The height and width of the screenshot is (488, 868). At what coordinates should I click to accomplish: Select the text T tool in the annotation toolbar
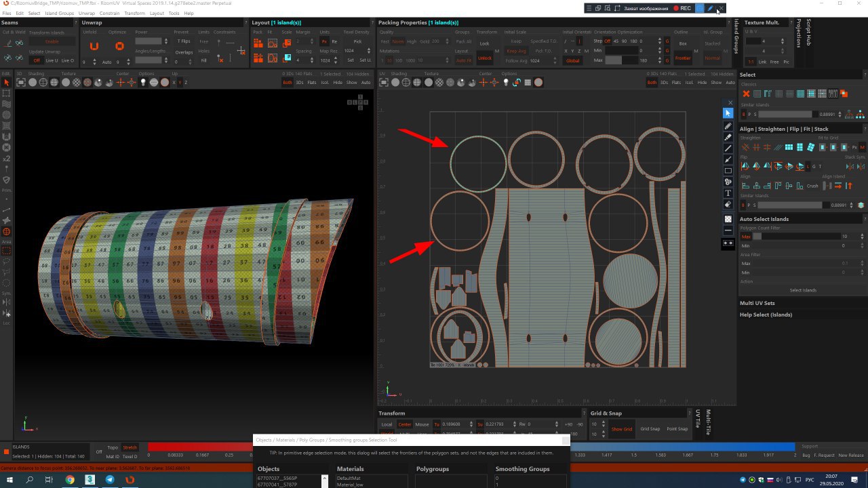pyautogui.click(x=728, y=193)
